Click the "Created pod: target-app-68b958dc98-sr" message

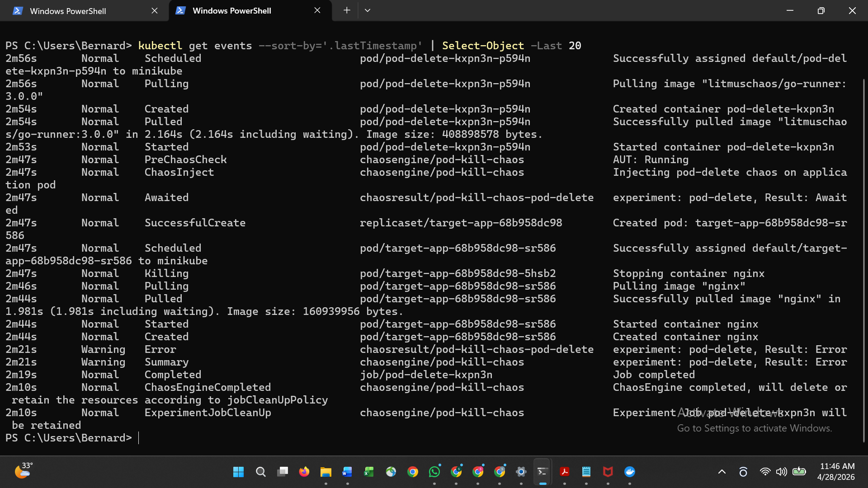(730, 223)
